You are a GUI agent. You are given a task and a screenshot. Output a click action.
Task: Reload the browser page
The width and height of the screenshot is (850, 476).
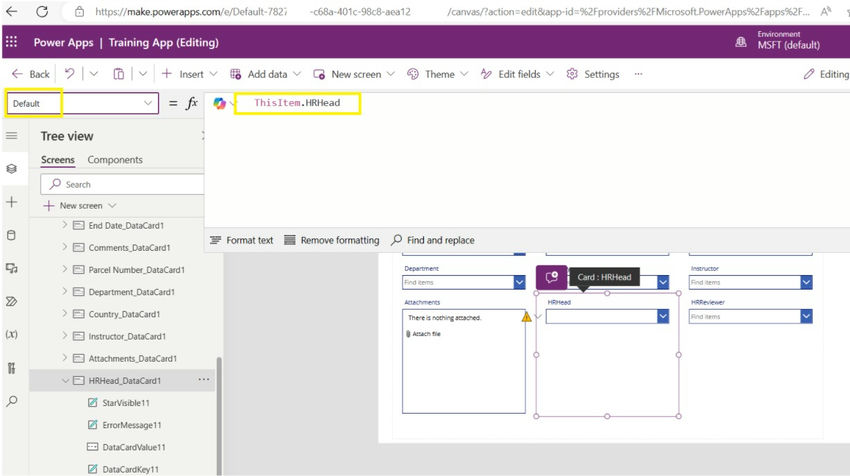point(42,11)
